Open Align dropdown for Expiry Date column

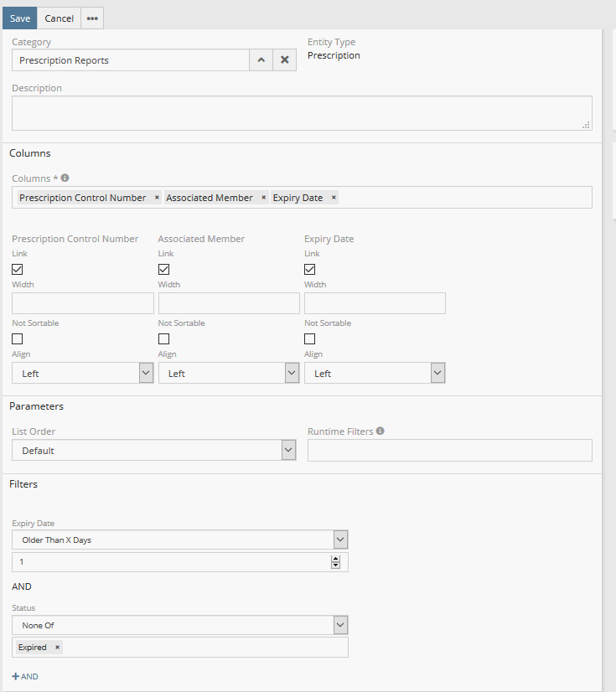(x=375, y=374)
